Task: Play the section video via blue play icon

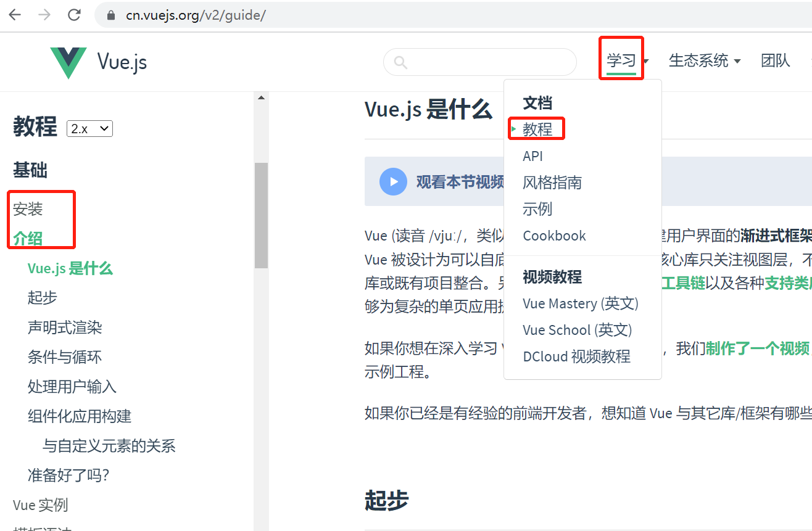Action: [393, 182]
